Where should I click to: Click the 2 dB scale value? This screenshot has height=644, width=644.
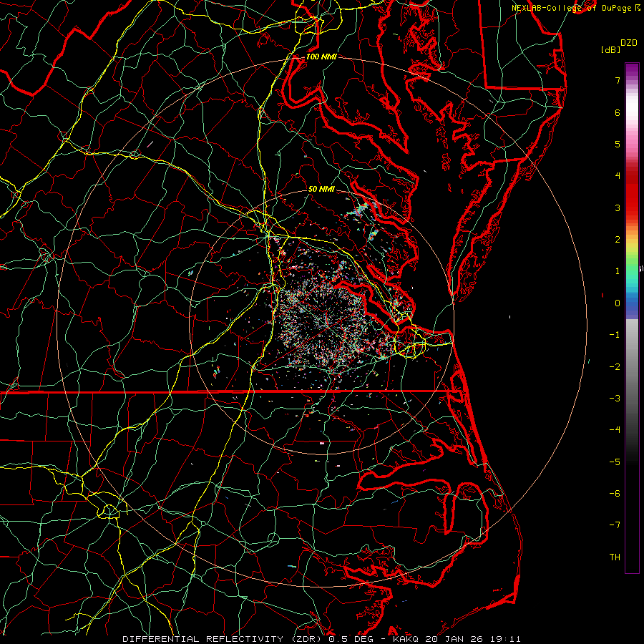(618, 240)
